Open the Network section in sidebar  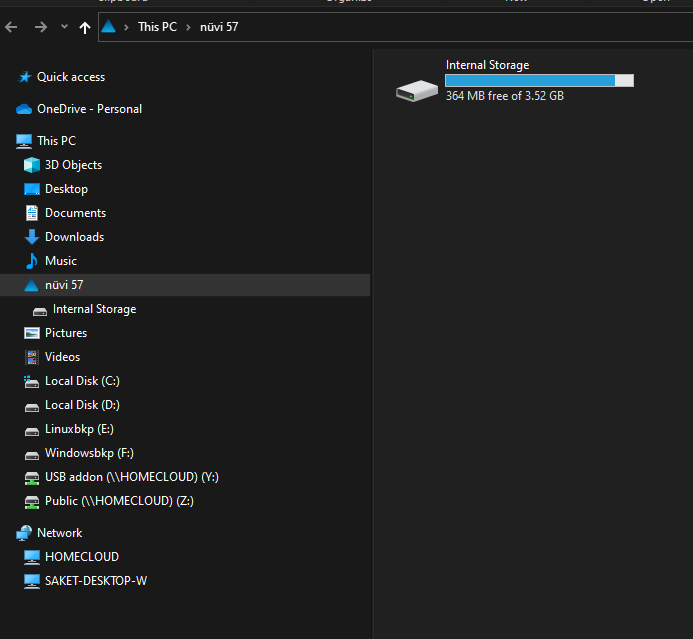59,533
